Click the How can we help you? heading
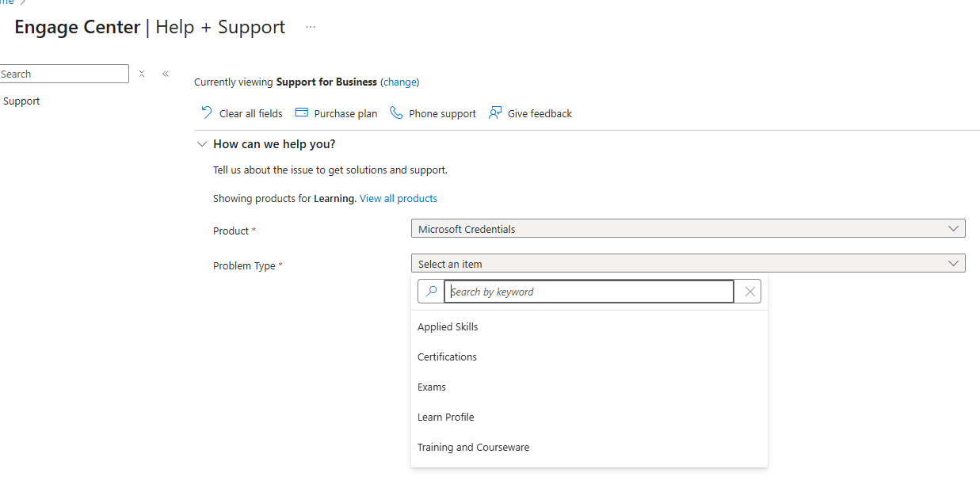The height and width of the screenshot is (492, 980). (x=274, y=144)
